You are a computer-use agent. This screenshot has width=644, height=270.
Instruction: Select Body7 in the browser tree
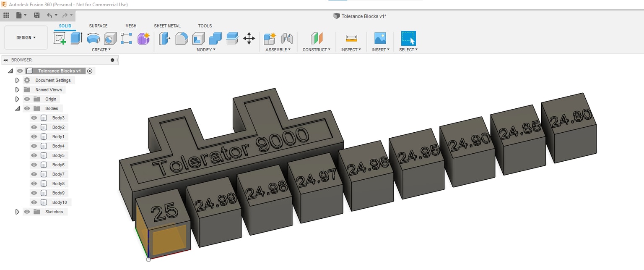pos(58,174)
